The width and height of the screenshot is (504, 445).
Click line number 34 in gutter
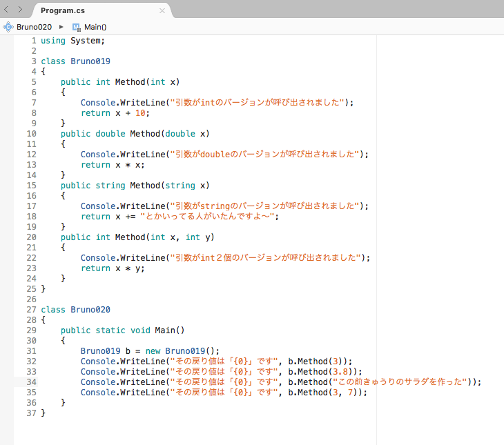32,382
